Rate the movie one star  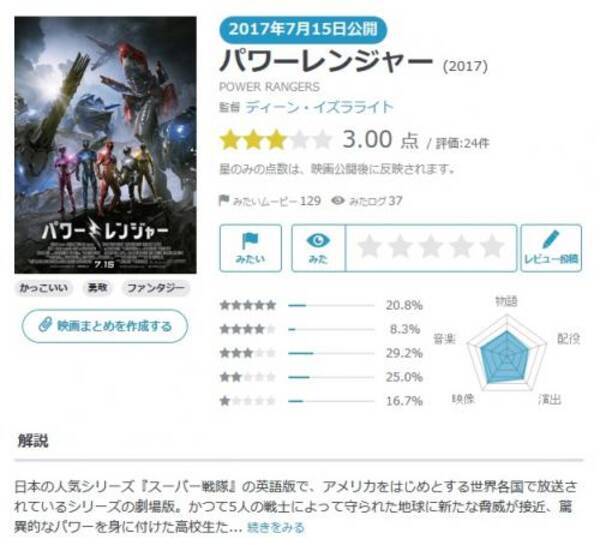[370, 247]
